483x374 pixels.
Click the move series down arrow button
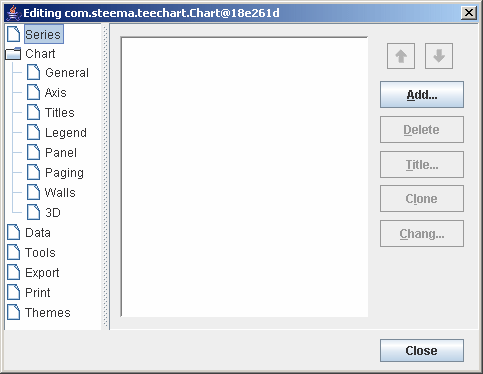point(439,56)
